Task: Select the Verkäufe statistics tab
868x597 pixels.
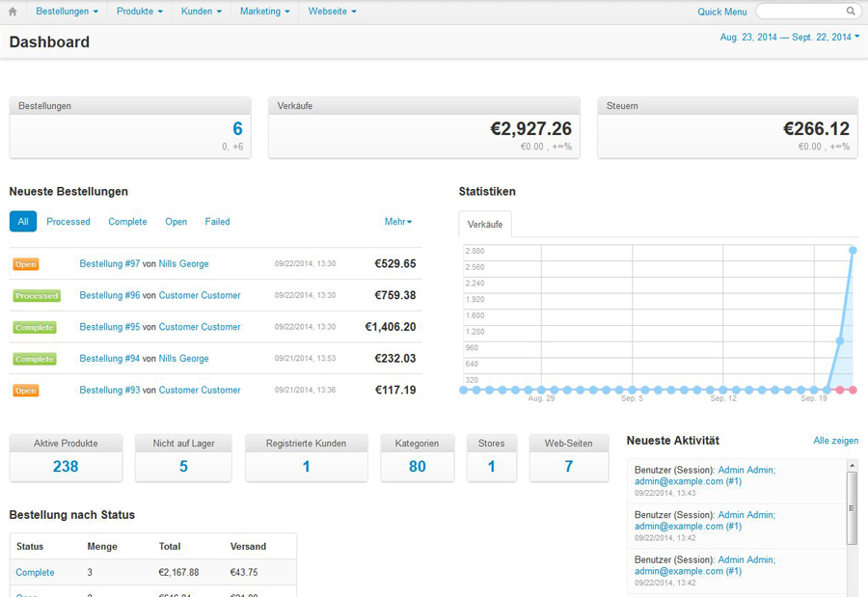Action: 485,225
